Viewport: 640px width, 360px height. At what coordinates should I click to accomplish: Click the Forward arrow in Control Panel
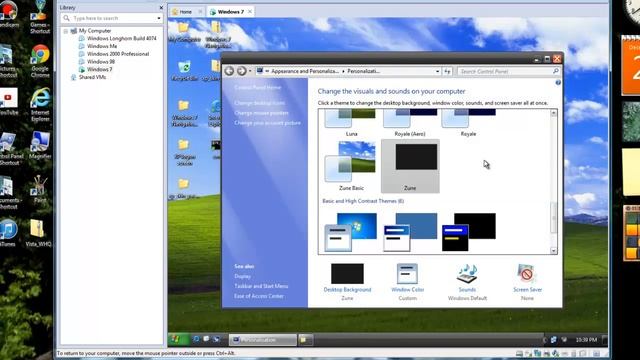pyautogui.click(x=242, y=71)
